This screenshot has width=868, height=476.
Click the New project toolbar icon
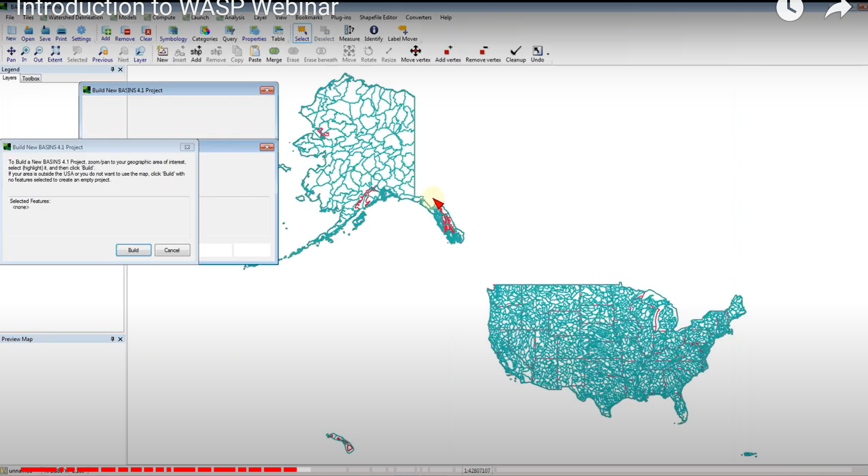pyautogui.click(x=11, y=33)
